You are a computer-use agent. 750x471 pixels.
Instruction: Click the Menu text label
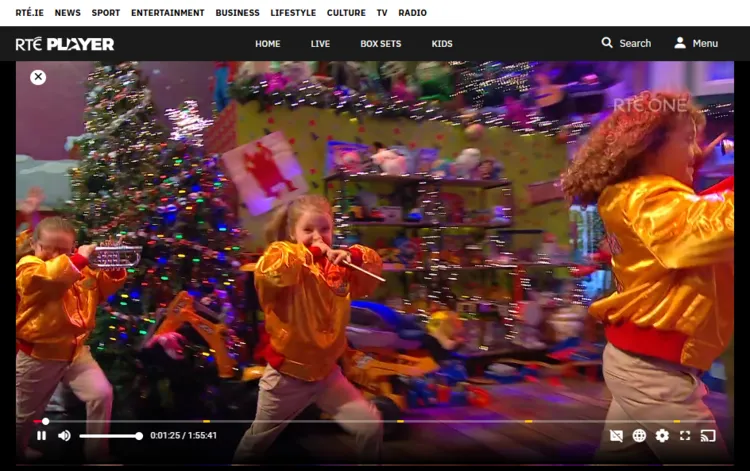[x=705, y=43]
